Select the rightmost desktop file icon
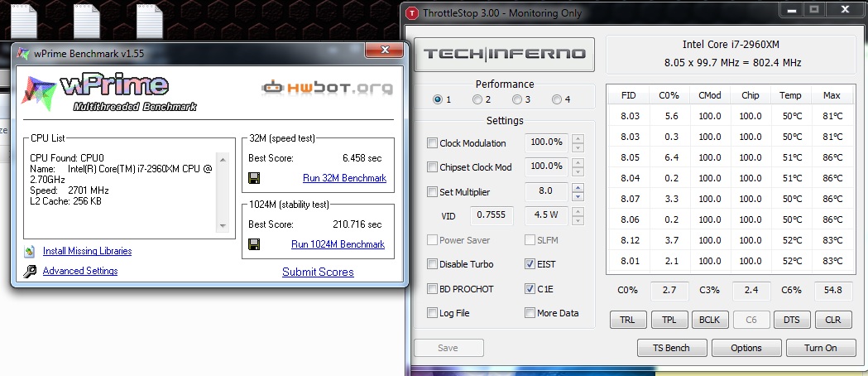Image resolution: width=868 pixels, height=376 pixels. click(x=150, y=21)
